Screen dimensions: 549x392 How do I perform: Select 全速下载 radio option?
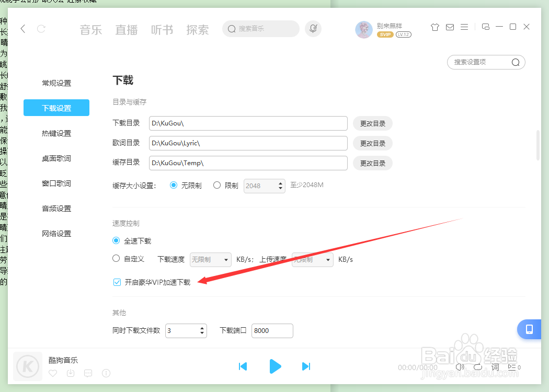click(x=116, y=240)
